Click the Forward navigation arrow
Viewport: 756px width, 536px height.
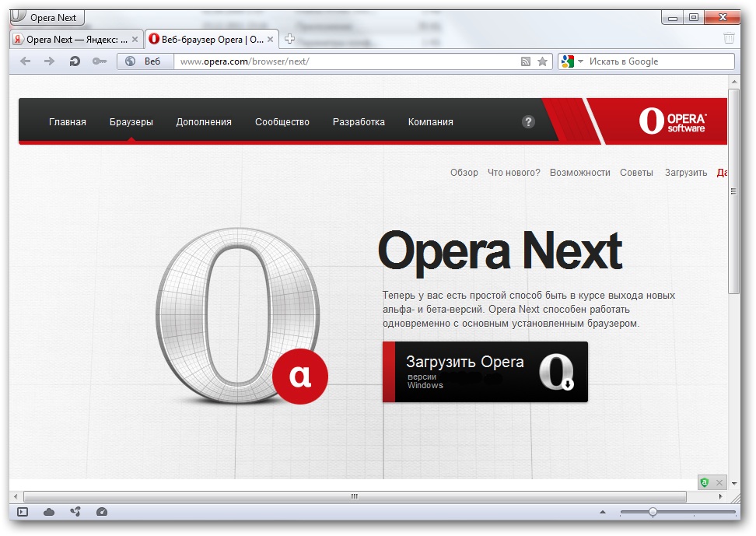tap(50, 61)
